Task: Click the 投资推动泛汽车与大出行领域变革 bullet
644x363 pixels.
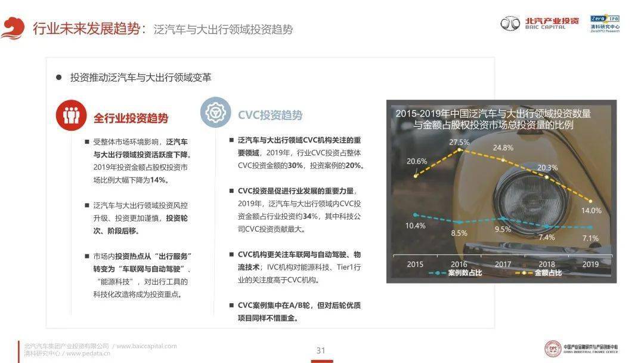Action: (140, 78)
